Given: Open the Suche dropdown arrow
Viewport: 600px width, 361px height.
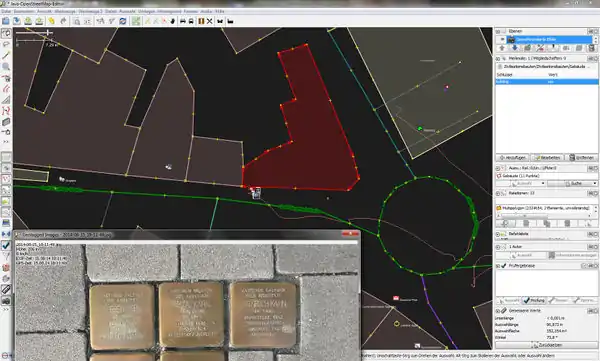Looking at the screenshot, I should (595, 184).
